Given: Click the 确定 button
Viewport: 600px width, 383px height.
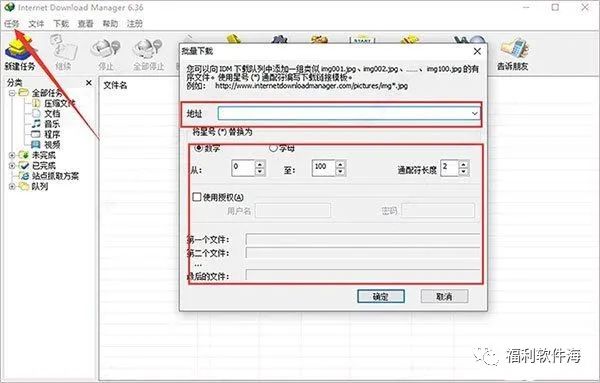Looking at the screenshot, I should 381,296.
